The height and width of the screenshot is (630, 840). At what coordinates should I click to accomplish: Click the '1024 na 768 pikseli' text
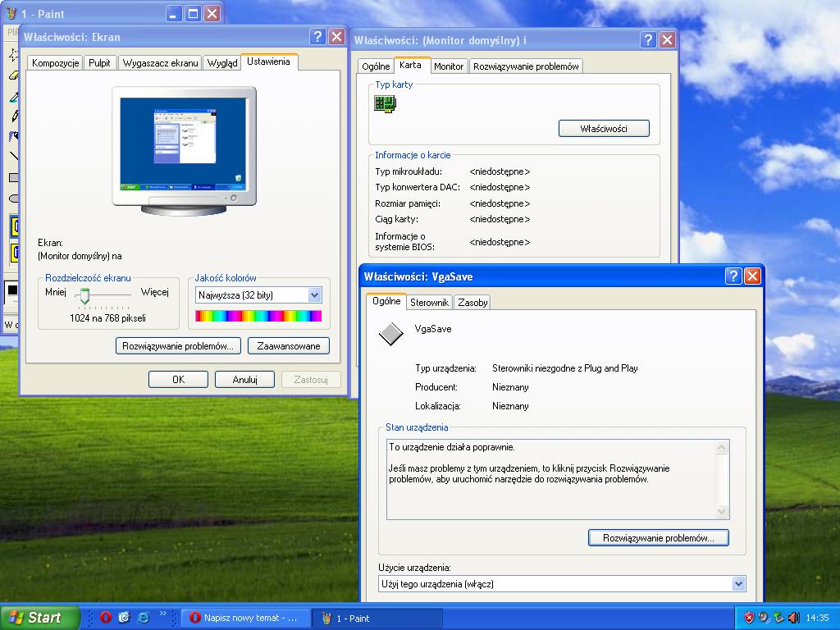(x=107, y=318)
